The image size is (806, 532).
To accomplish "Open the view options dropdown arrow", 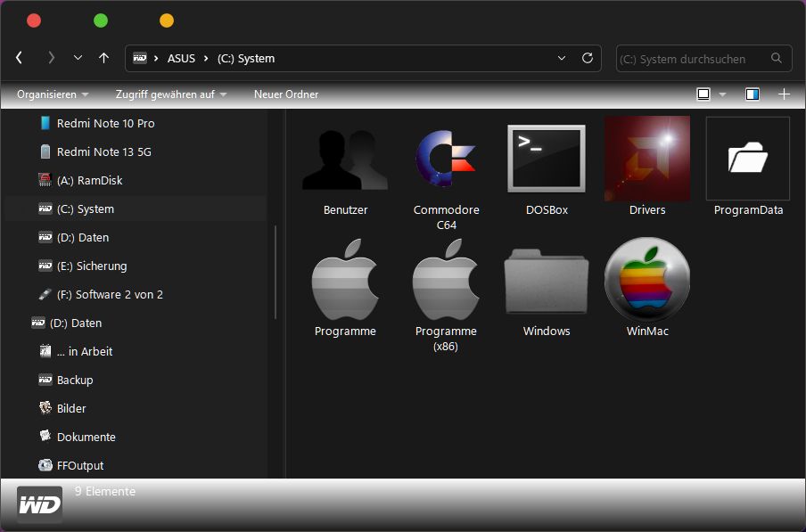I will [722, 94].
